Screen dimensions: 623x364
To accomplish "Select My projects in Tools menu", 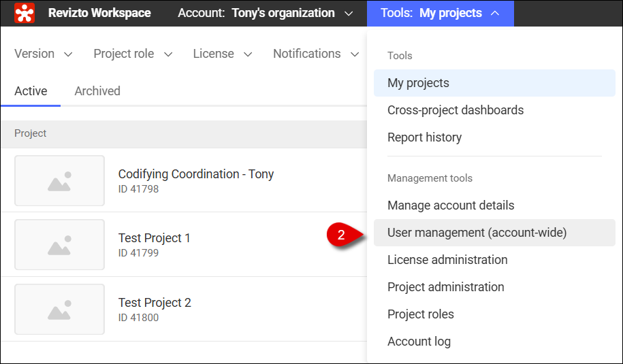I will tap(494, 83).
